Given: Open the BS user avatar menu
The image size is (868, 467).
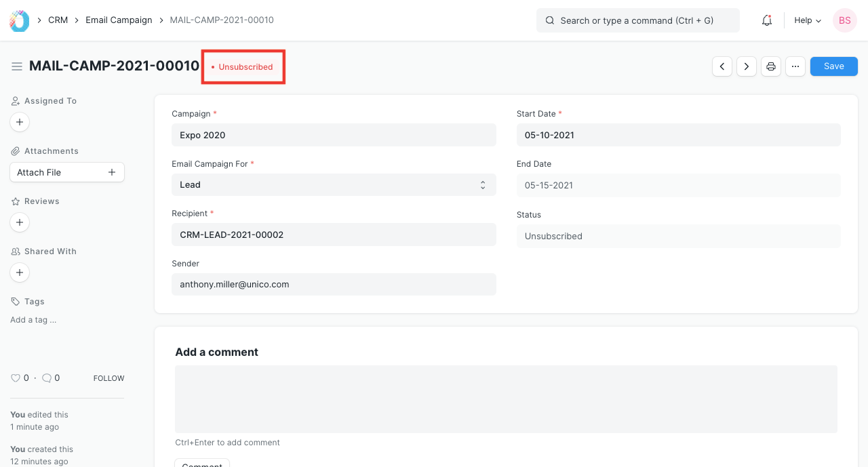Looking at the screenshot, I should point(844,20).
